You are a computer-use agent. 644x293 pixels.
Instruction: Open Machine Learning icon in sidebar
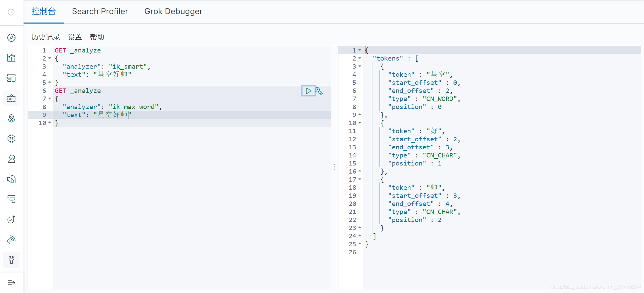(11, 139)
